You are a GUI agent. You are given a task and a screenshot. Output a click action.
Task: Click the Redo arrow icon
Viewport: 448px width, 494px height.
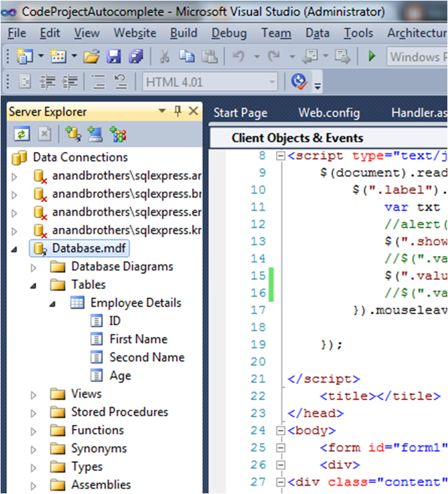tap(274, 57)
